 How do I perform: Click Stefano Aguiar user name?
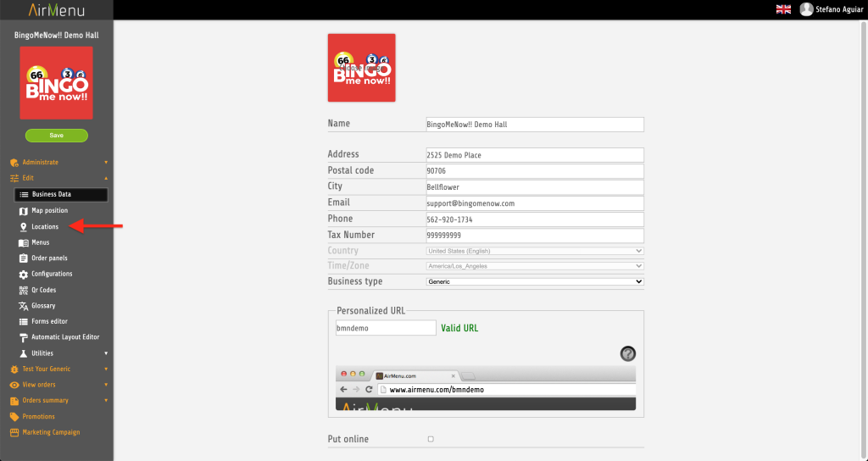click(839, 9)
